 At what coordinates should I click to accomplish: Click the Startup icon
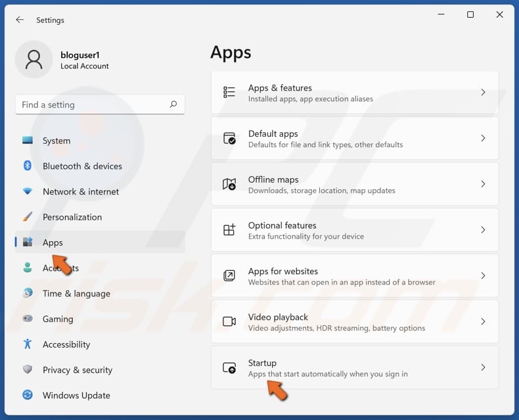tap(229, 367)
